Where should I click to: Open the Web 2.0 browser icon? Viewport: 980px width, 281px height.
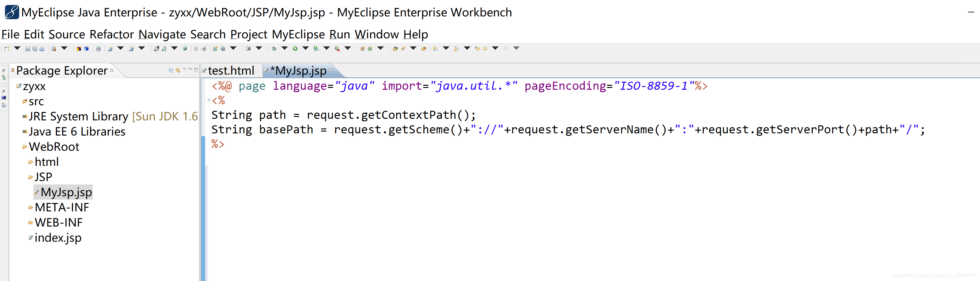tap(98, 49)
